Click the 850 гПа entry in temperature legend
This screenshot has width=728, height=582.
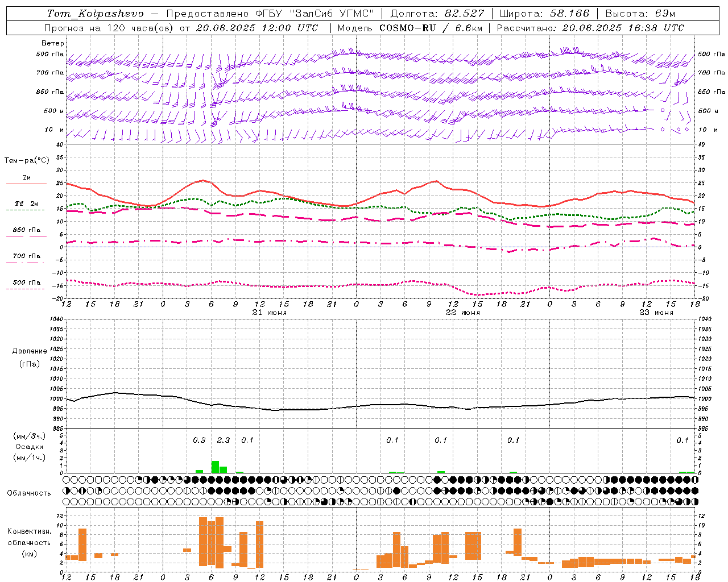point(27,230)
